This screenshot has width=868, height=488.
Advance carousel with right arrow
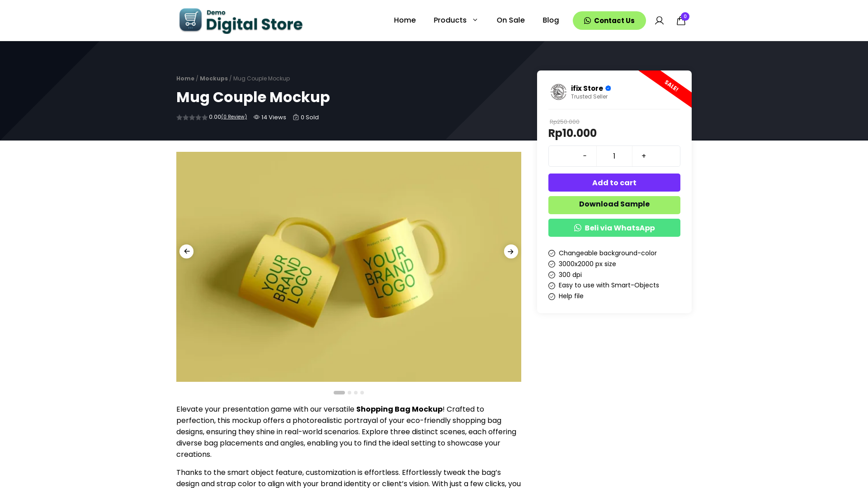point(511,252)
